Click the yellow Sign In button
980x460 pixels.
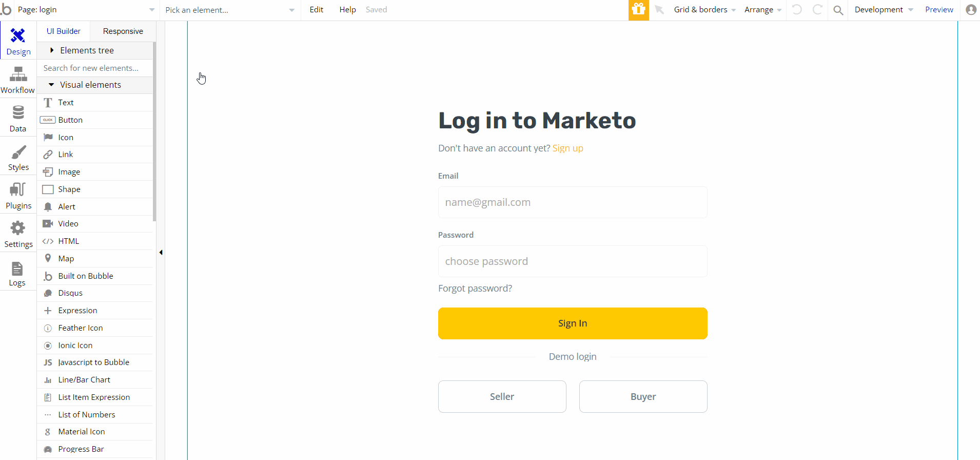573,323
